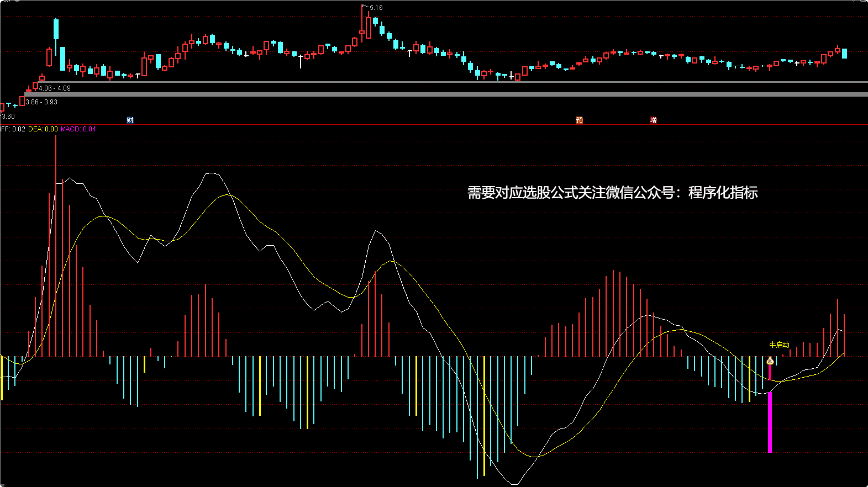Click the 牛启动 signal label
The height and width of the screenshot is (487, 868).
tap(779, 345)
